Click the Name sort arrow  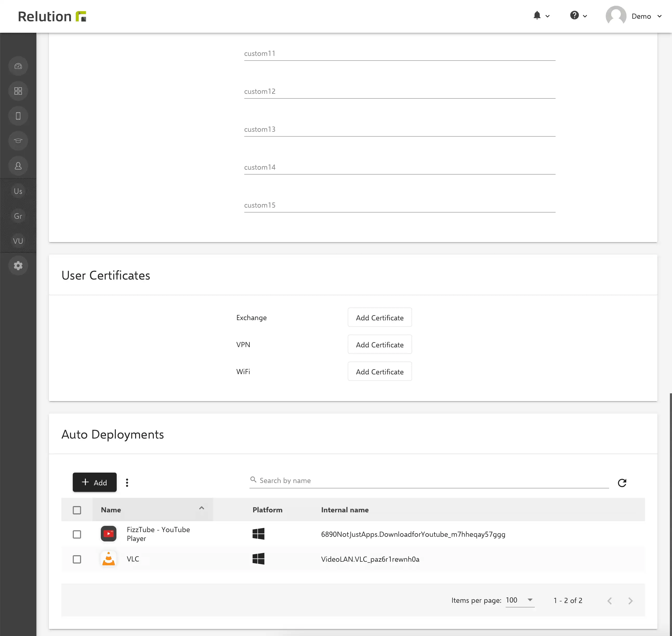pyautogui.click(x=201, y=508)
